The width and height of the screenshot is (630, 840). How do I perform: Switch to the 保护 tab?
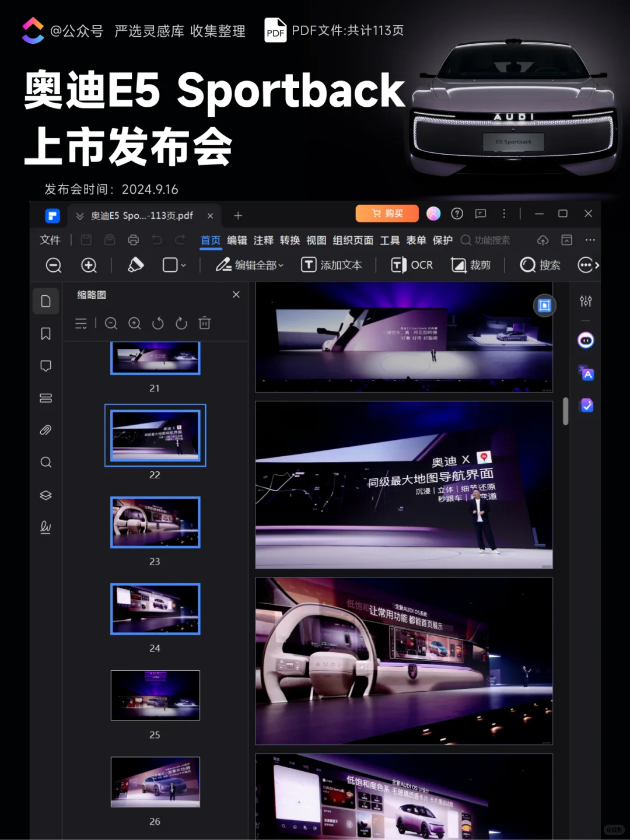pyautogui.click(x=443, y=240)
